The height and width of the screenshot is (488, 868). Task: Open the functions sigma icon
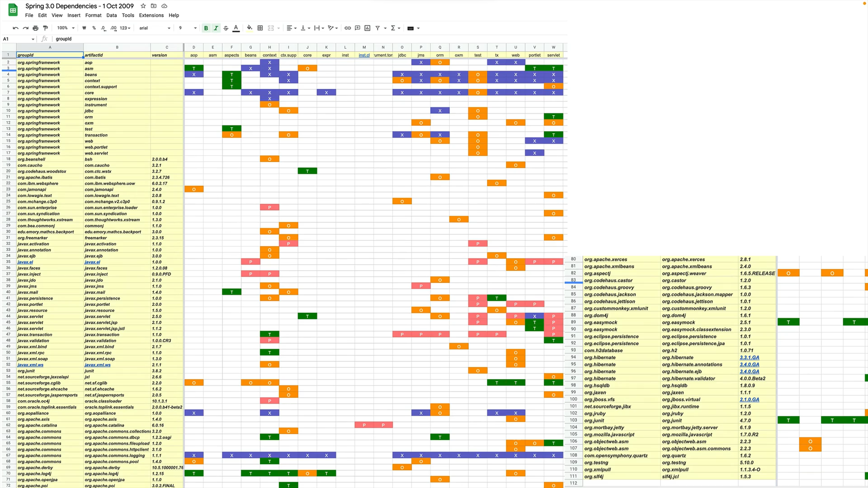click(x=393, y=28)
